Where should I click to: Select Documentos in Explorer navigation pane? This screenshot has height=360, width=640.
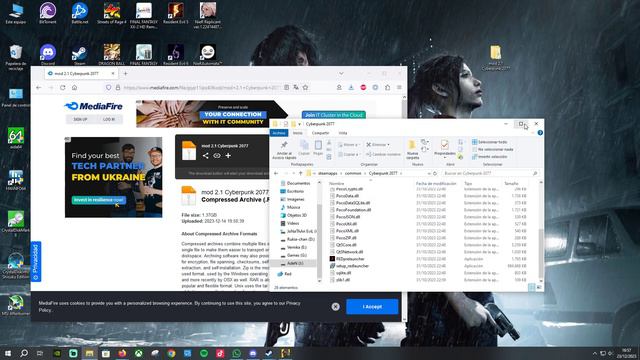(x=296, y=183)
